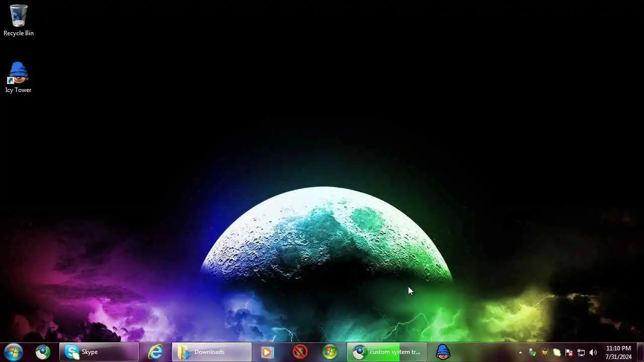This screenshot has height=362, width=644.
Task: Launch Internet Explorer from the taskbar
Action: coord(155,352)
